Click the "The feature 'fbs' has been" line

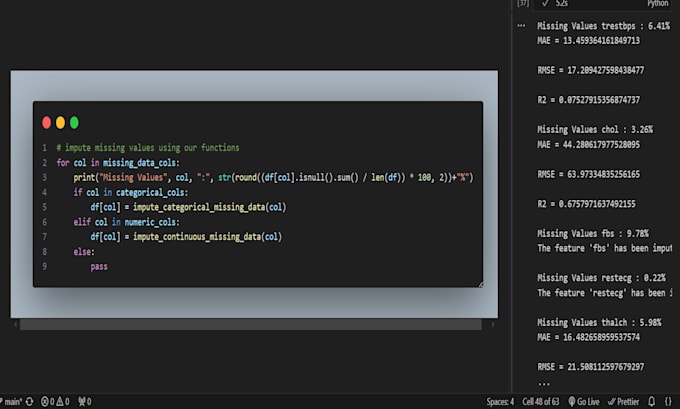click(x=605, y=248)
